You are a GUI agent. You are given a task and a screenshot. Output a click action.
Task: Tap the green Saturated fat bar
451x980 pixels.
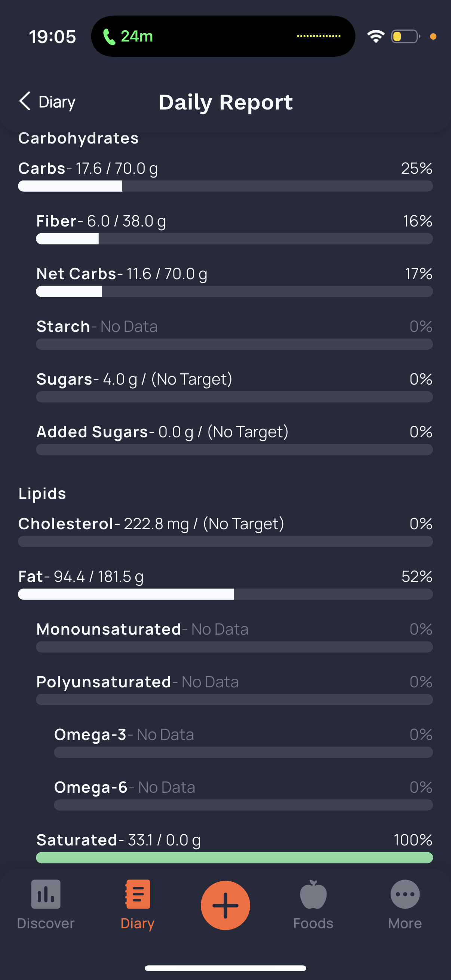point(234,857)
